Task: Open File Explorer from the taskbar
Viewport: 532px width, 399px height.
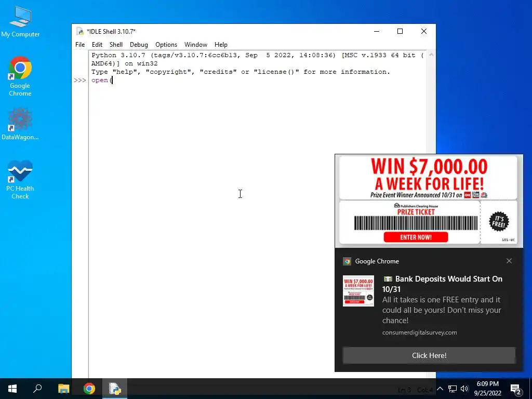Action: tap(63, 389)
